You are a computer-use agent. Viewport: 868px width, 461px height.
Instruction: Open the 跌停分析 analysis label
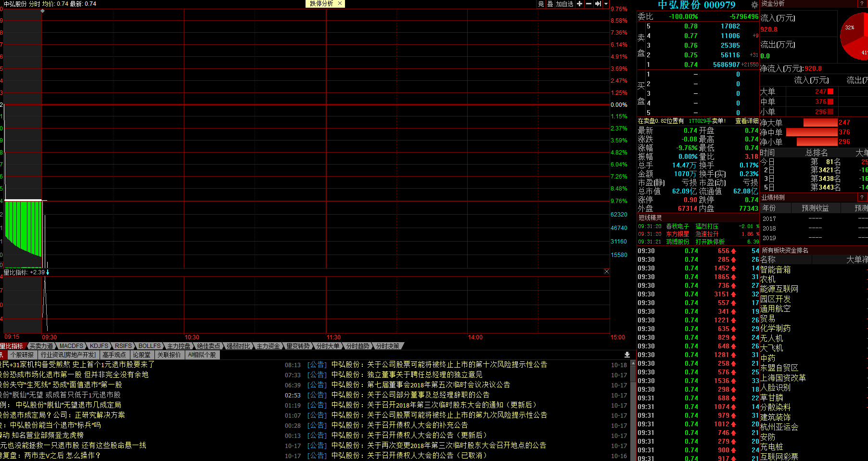click(321, 3)
